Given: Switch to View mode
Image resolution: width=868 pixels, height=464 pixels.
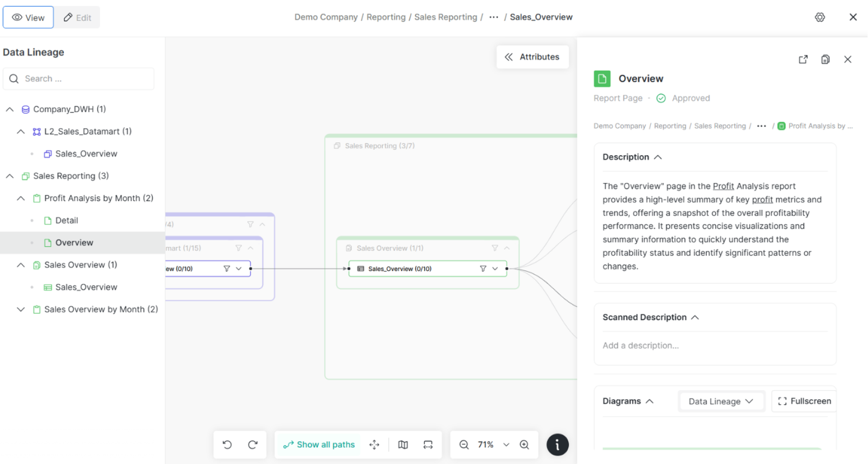Looking at the screenshot, I should 28,17.
